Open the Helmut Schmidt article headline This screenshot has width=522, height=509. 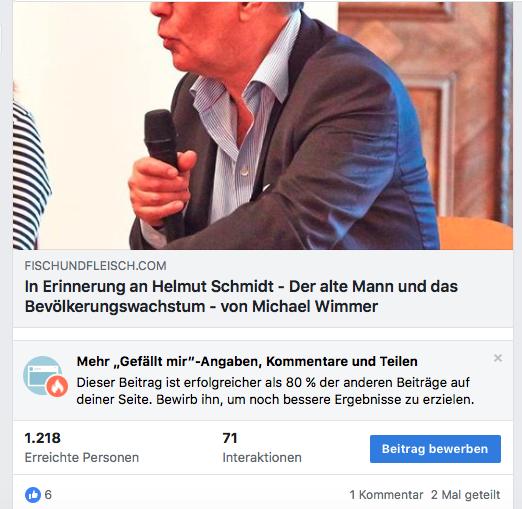(241, 296)
